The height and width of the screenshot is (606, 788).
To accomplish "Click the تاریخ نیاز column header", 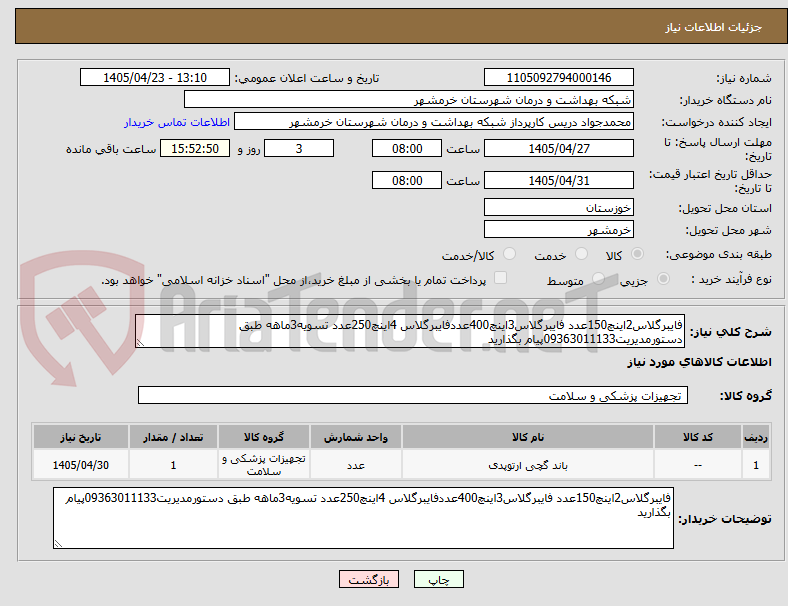I will pyautogui.click(x=80, y=437).
